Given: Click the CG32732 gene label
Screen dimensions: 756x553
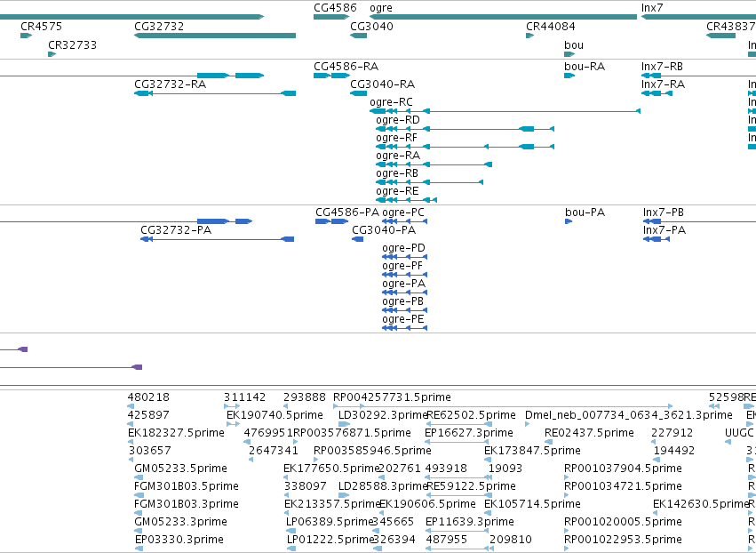Looking at the screenshot, I should (x=159, y=27).
